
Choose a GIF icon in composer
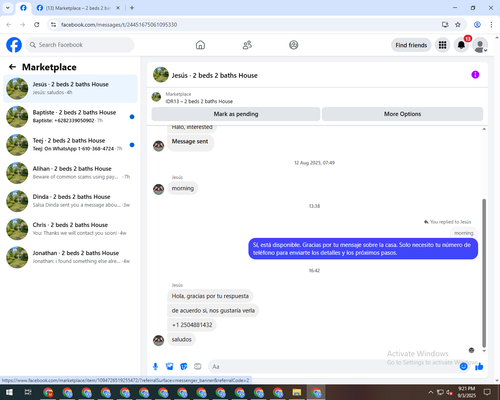[x=198, y=367]
